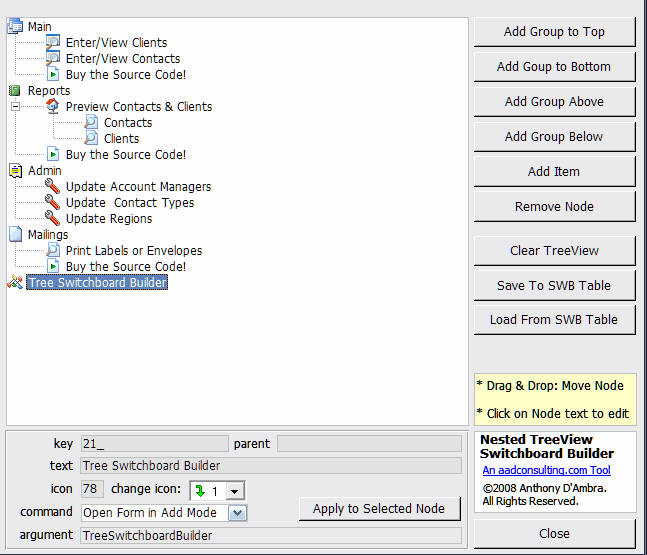Click play icon of Buy the Source Code under Reports
The width and height of the screenshot is (647, 555).
(53, 154)
